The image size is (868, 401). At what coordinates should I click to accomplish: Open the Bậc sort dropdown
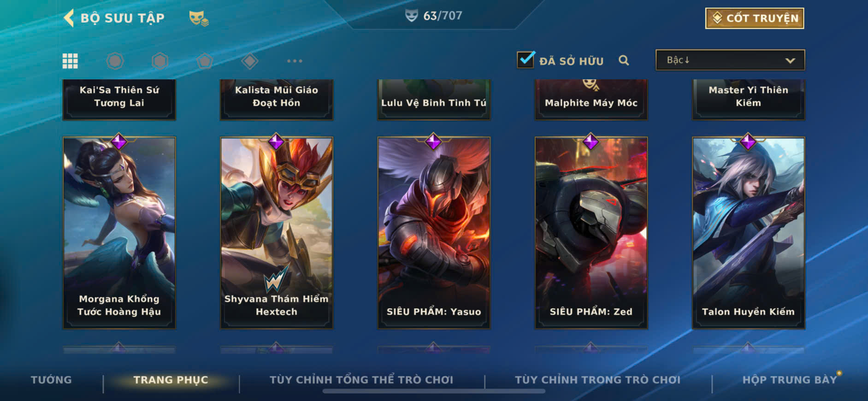click(x=730, y=60)
